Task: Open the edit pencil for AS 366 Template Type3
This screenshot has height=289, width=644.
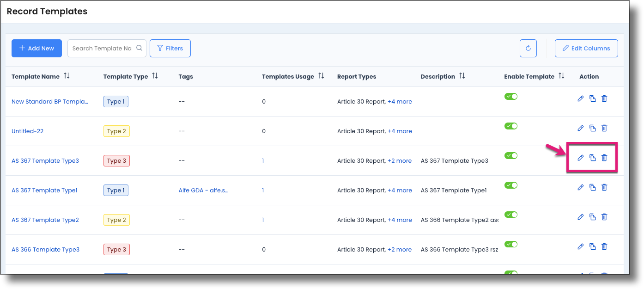Action: tap(580, 246)
